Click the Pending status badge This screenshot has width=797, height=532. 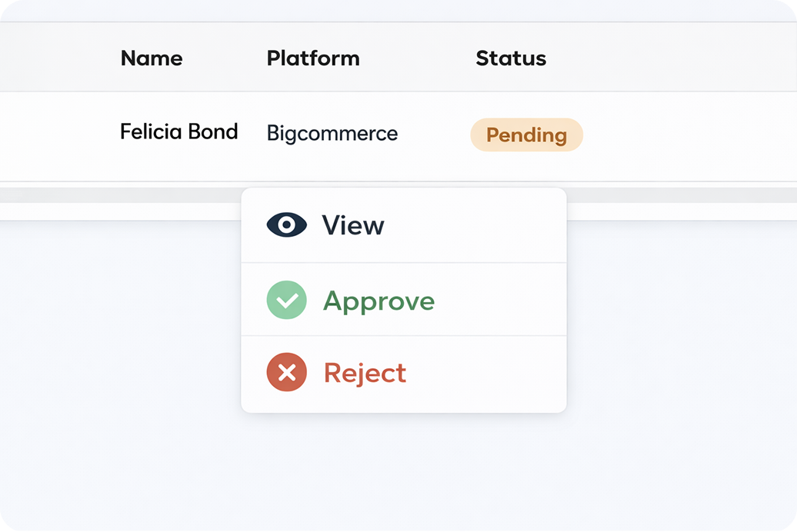[x=526, y=135]
